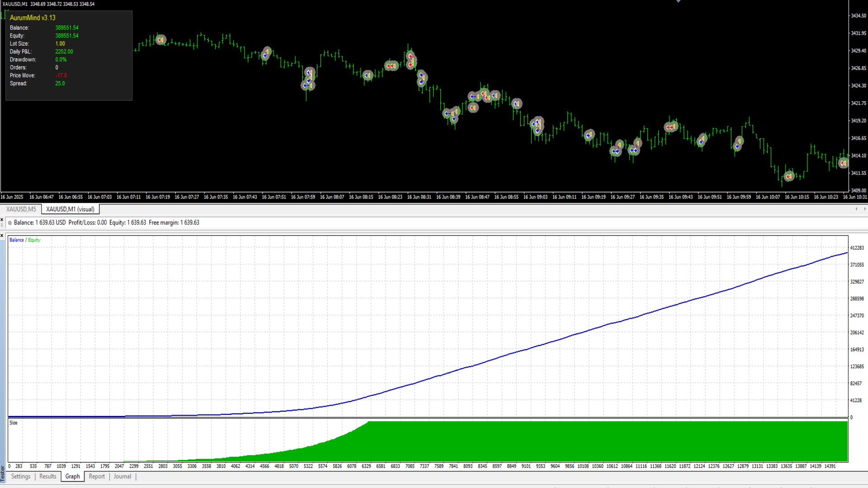Select the XAUUSD,M1 (visual) chart tab
Image resolution: width=868 pixels, height=488 pixels.
click(70, 209)
